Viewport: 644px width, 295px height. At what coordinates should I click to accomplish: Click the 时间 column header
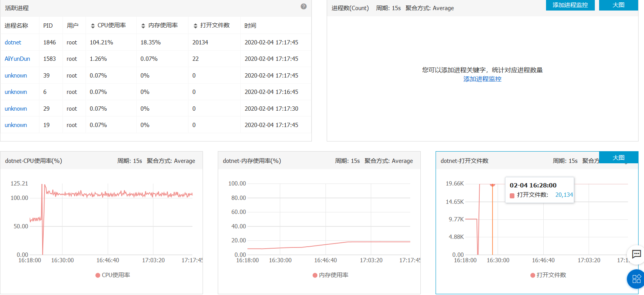pyautogui.click(x=250, y=26)
